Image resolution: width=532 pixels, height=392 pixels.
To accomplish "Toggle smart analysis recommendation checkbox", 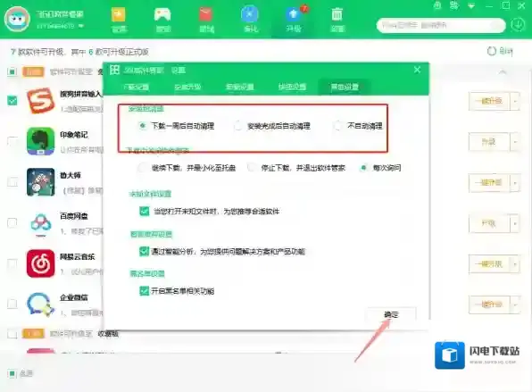I will pos(145,252).
